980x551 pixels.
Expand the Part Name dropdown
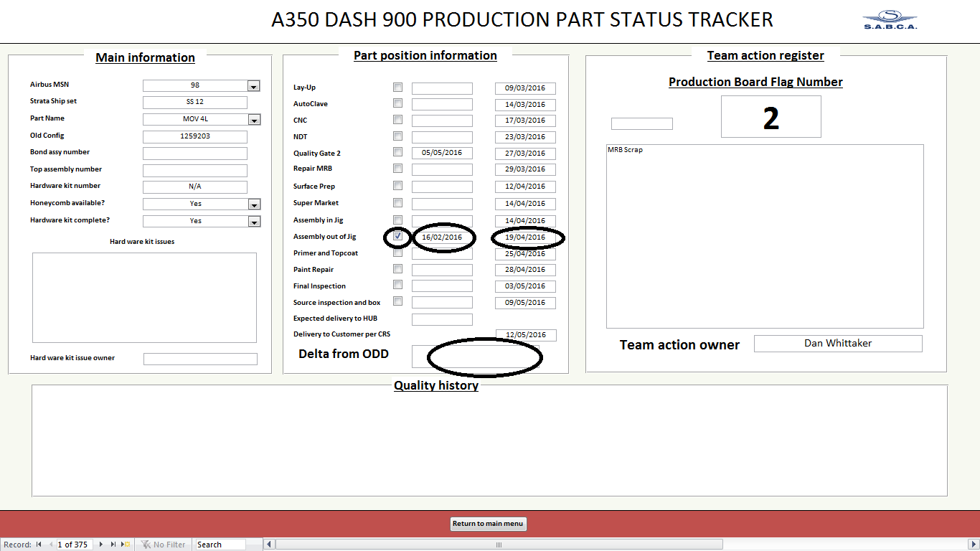pos(254,120)
